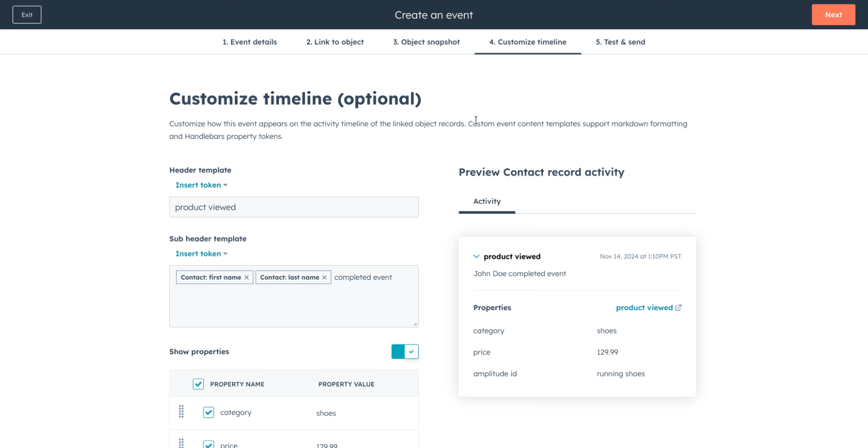Click the Exit button
This screenshot has height=448, width=868.
pos(27,15)
